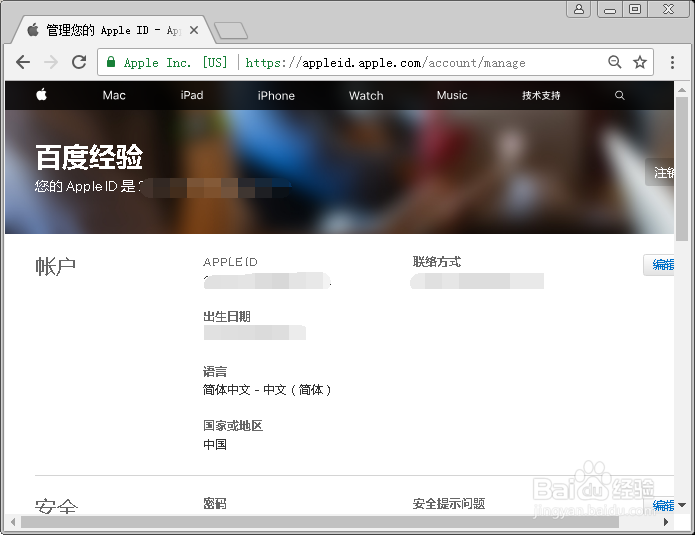695x535 pixels.
Task: Click the Apple logo in site navigation
Action: [x=42, y=95]
